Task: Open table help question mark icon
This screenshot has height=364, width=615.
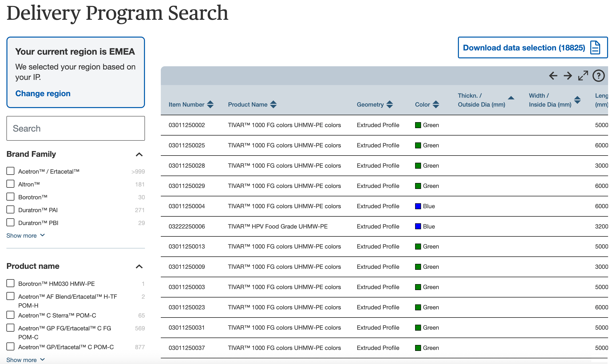Action: [598, 76]
